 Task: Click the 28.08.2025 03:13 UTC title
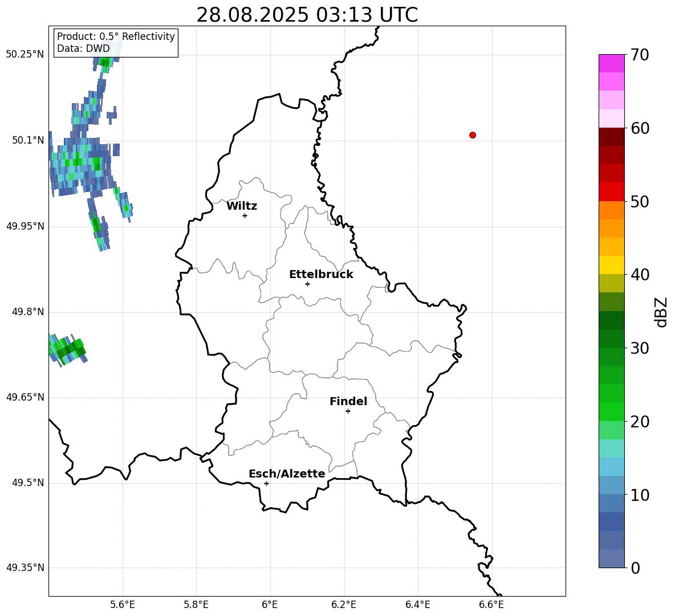(x=307, y=15)
